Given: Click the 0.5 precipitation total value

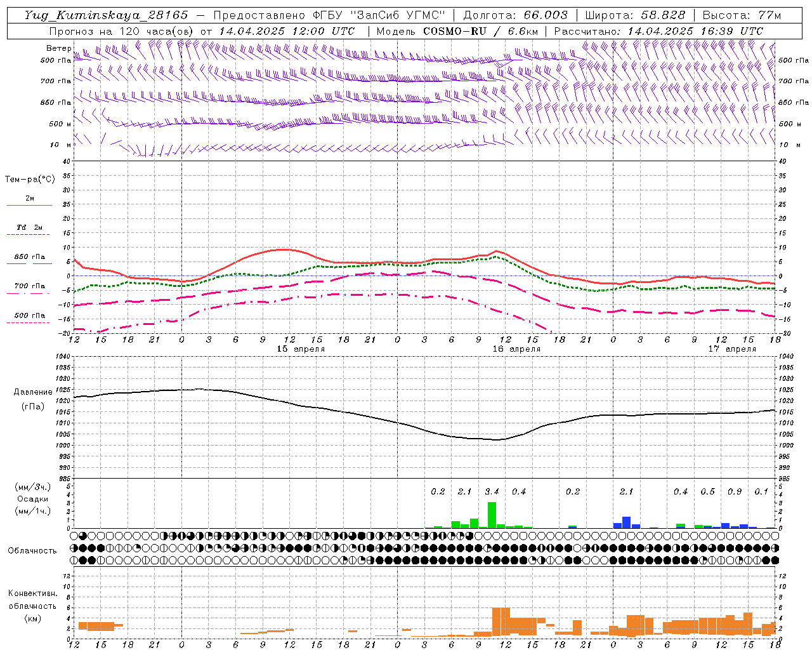Looking at the screenshot, I should [x=707, y=491].
